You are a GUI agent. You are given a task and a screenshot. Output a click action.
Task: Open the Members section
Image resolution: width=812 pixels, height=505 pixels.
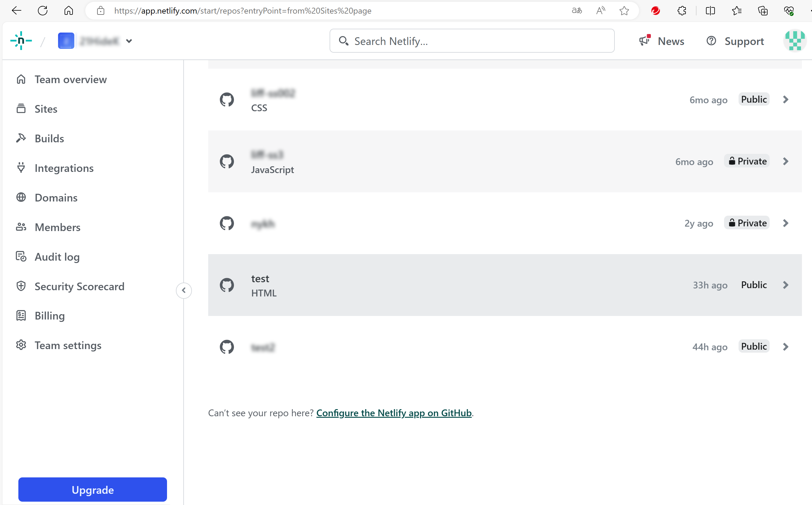tap(57, 227)
